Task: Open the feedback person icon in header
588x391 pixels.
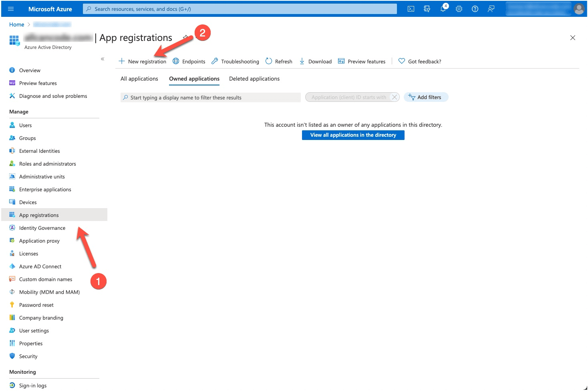Action: [x=491, y=9]
